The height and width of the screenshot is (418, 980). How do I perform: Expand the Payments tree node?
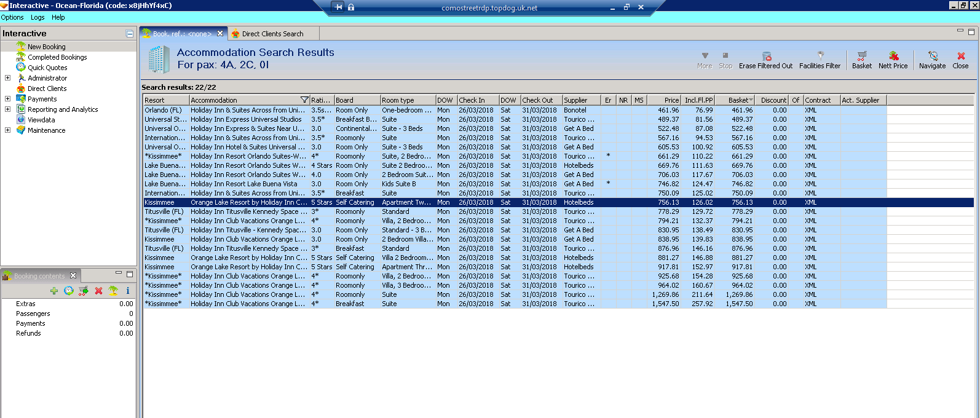pos(7,99)
